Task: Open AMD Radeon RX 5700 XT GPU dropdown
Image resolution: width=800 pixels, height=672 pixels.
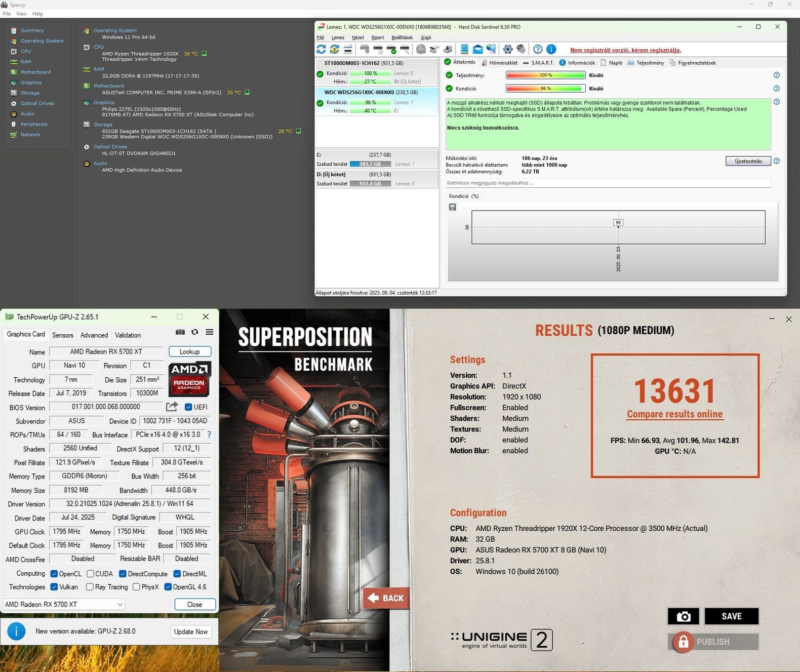Action: tap(64, 604)
